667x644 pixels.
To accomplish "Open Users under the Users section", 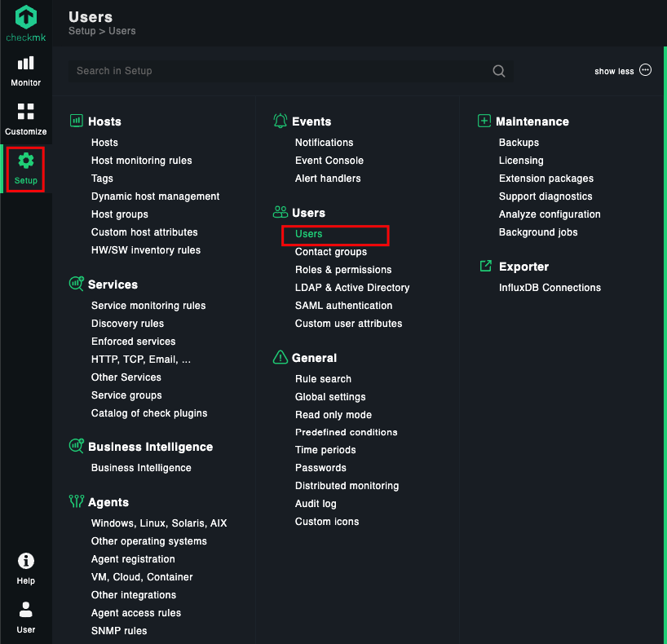I will [x=308, y=234].
